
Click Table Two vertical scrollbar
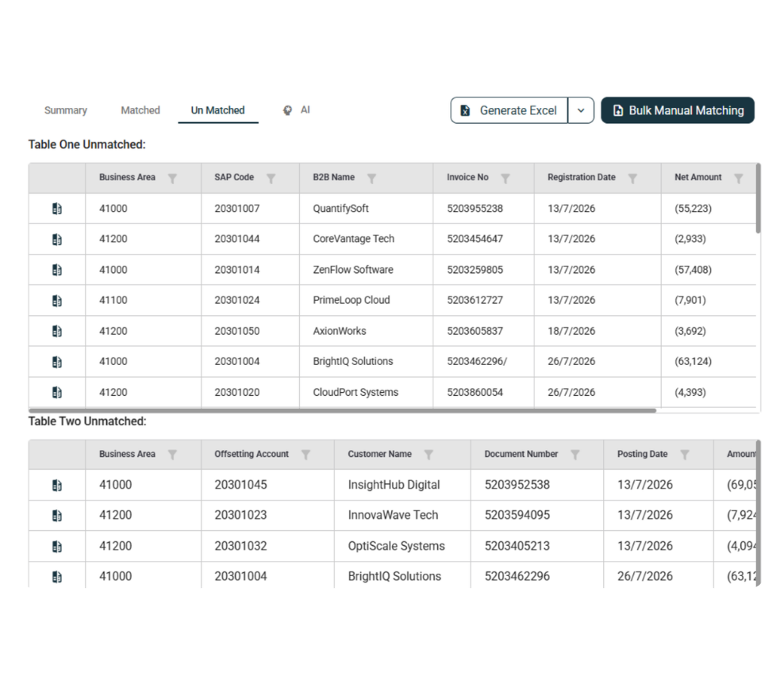click(x=759, y=513)
